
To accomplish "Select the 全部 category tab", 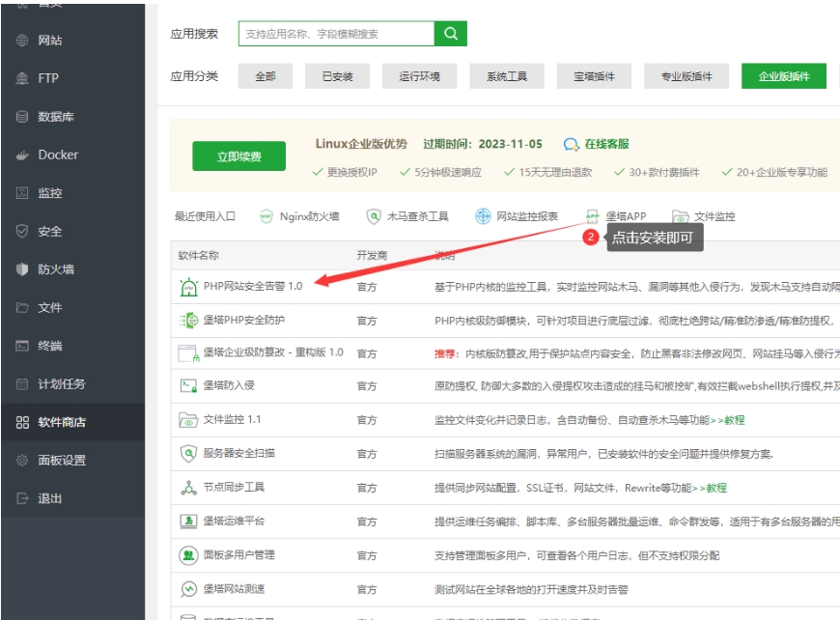I will (266, 76).
